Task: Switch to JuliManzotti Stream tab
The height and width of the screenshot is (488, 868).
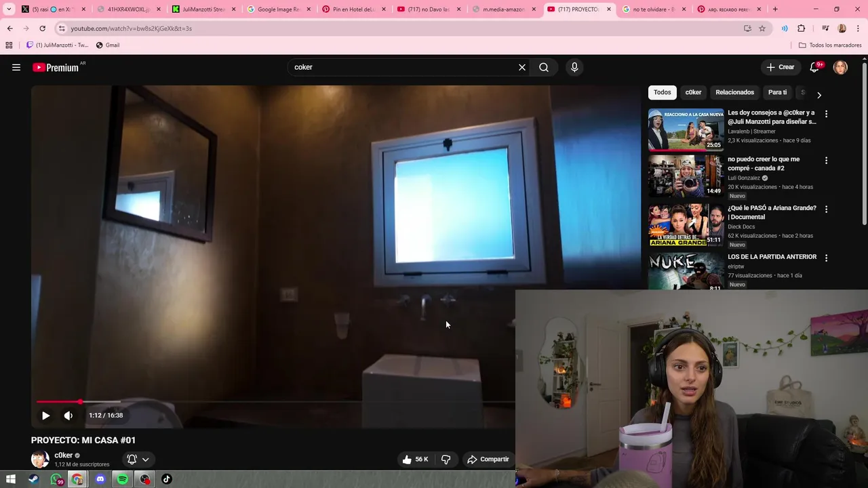Action: (x=203, y=9)
